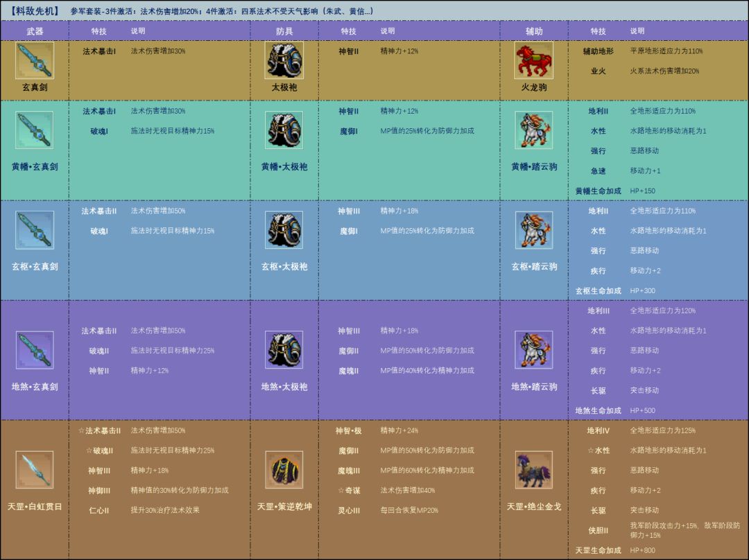The width and height of the screenshot is (749, 560).
Task: Click the 地煞生命加成 entry
Action: (x=598, y=410)
